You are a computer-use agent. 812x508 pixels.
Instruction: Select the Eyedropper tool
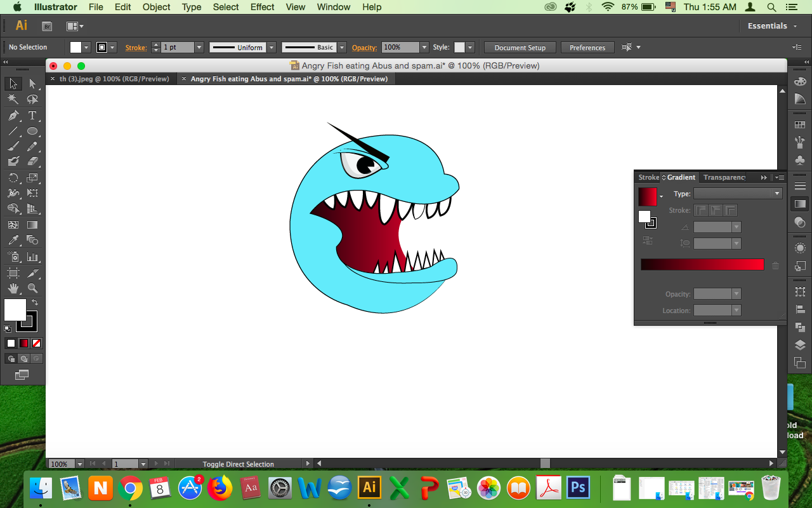coord(13,240)
